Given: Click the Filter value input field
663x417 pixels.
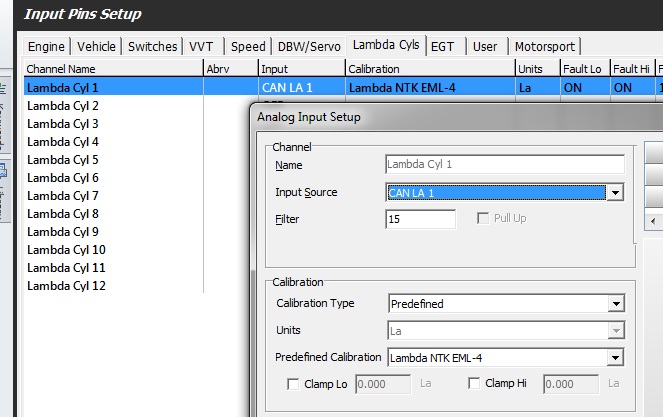Looking at the screenshot, I should pyautogui.click(x=420, y=219).
